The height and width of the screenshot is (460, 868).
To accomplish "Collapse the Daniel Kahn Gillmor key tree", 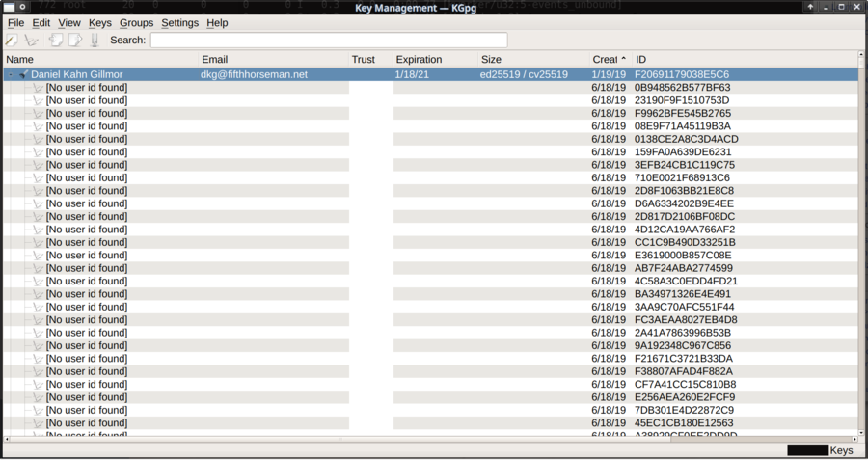I will 11,74.
